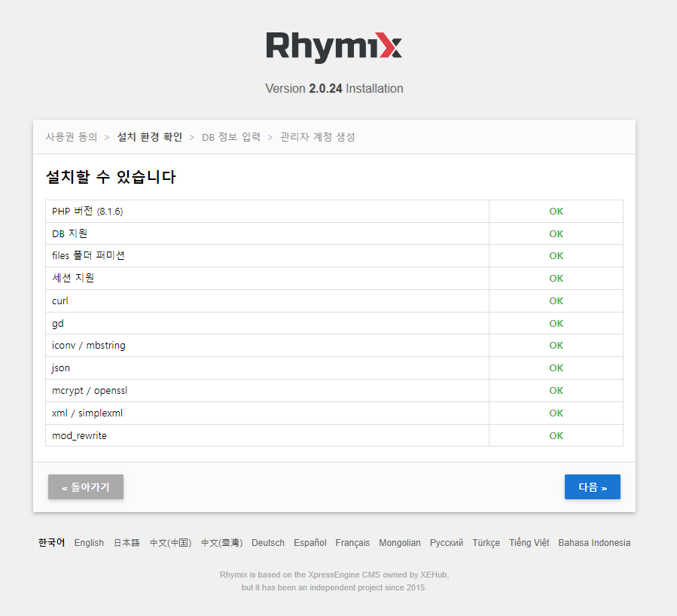The width and height of the screenshot is (677, 616).
Task: Click the mcrypt / openssl row label
Action: tap(90, 391)
